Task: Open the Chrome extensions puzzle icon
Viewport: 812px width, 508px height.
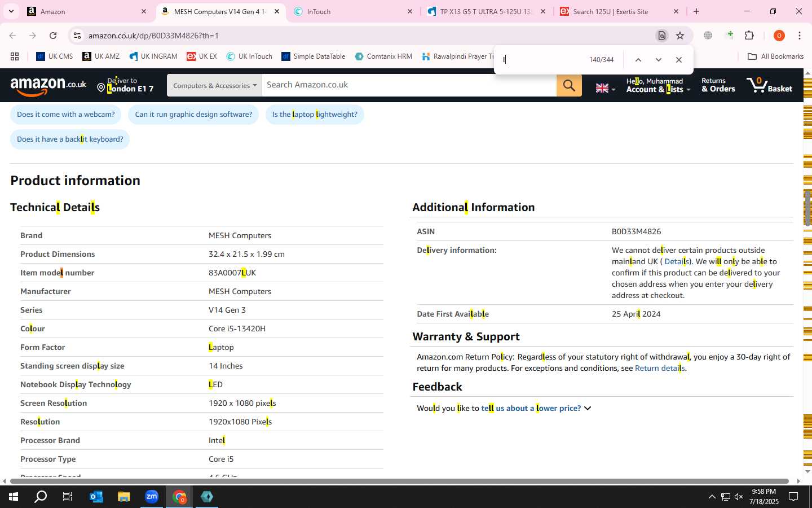Action: click(749, 36)
